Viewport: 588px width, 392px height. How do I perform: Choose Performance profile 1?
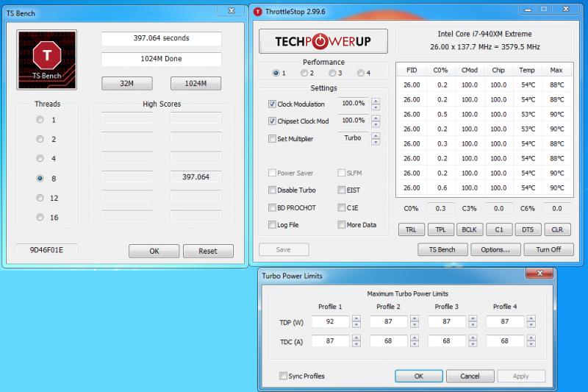coord(276,73)
